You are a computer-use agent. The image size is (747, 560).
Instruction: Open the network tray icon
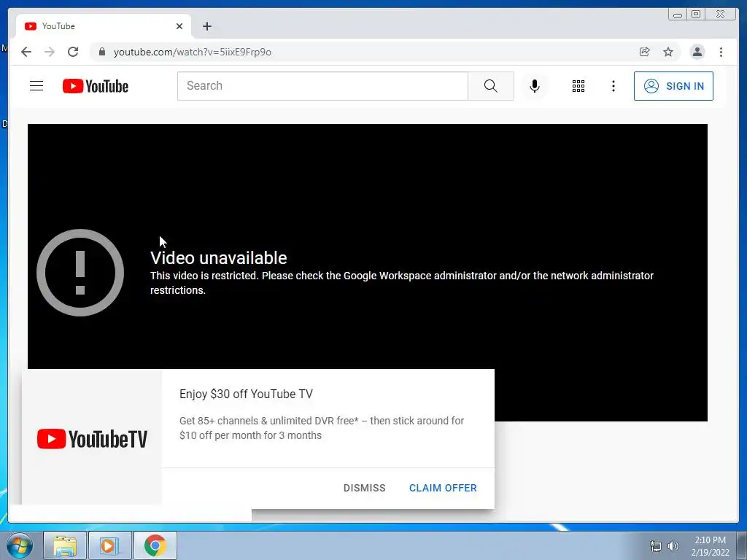656,546
